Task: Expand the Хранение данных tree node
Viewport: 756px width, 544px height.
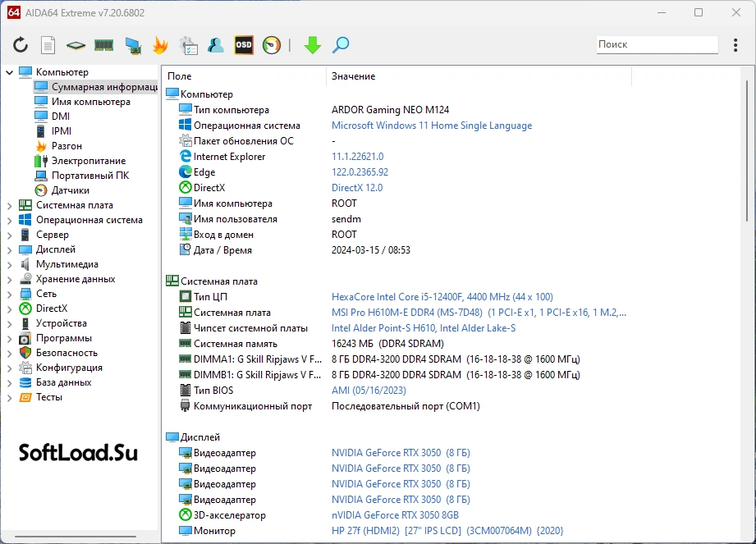Action: 9,280
